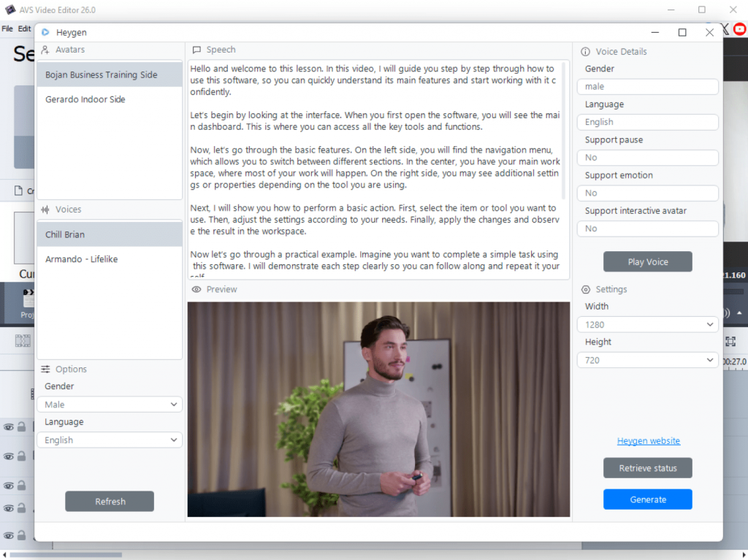Open the Language dropdown set to English

click(x=110, y=440)
